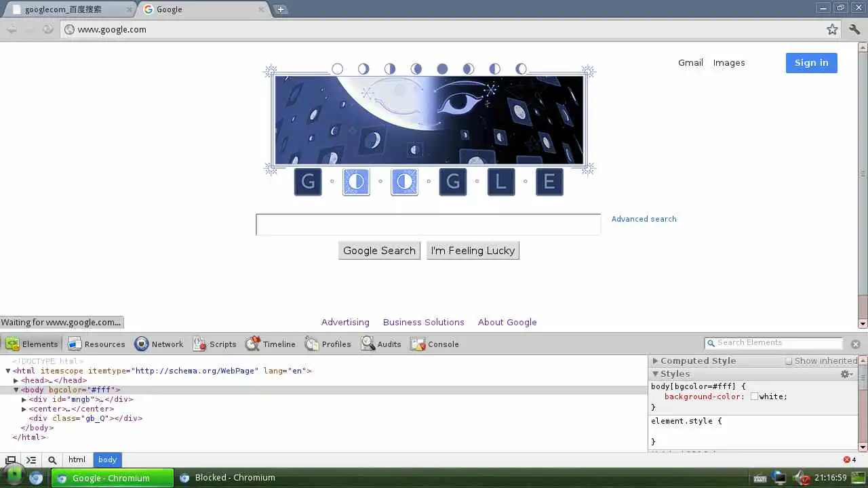868x488 pixels.
Task: Close the Google tab
Action: pos(261,9)
